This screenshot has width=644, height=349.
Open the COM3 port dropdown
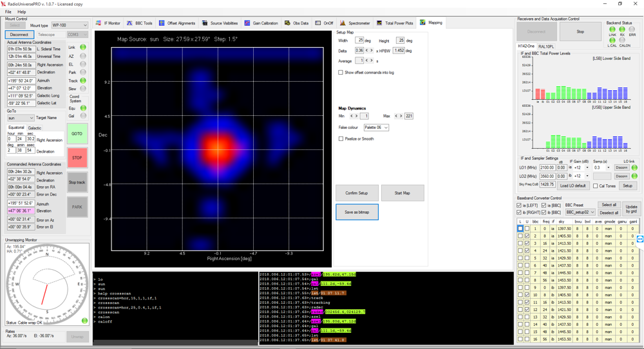[77, 35]
